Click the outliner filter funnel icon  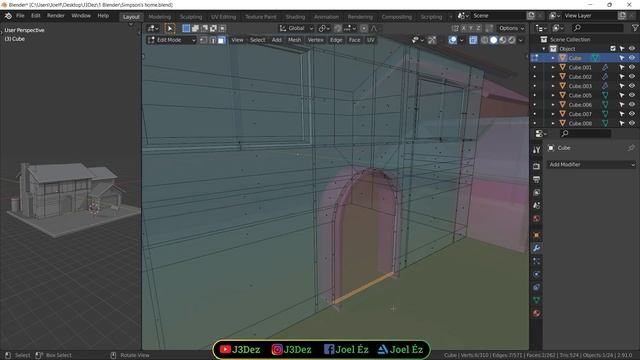tap(635, 28)
